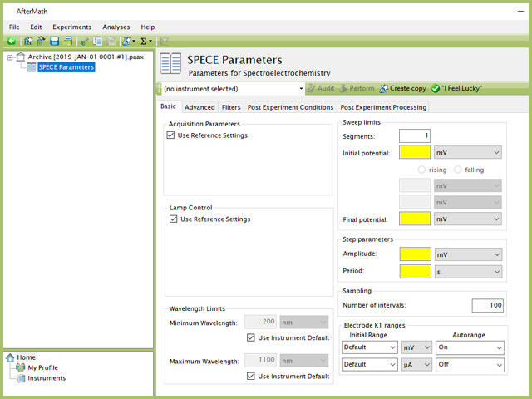The width and height of the screenshot is (532, 399).
Task: Select the Basic tab
Action: [168, 106]
